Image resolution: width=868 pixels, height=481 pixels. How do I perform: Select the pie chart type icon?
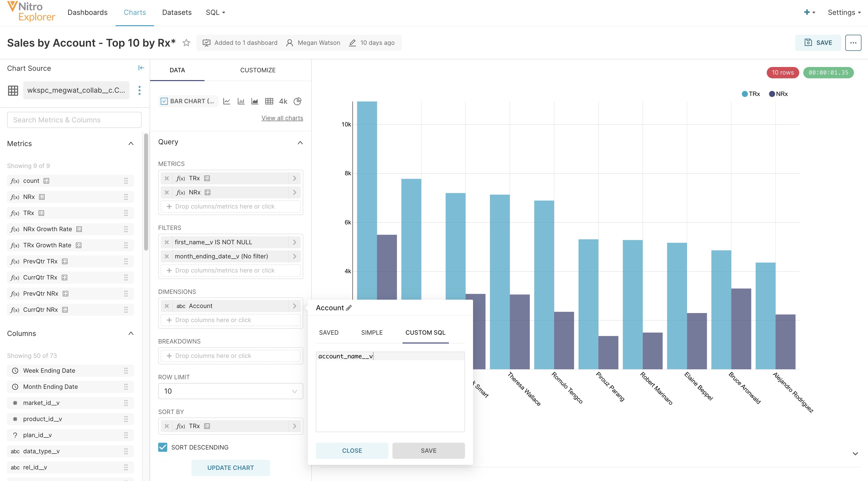[x=297, y=101]
